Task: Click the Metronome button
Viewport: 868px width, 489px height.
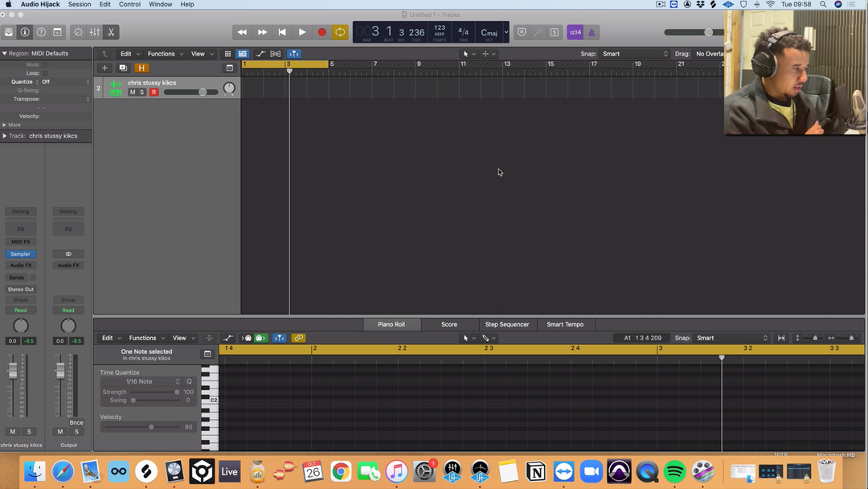Action: tap(592, 32)
